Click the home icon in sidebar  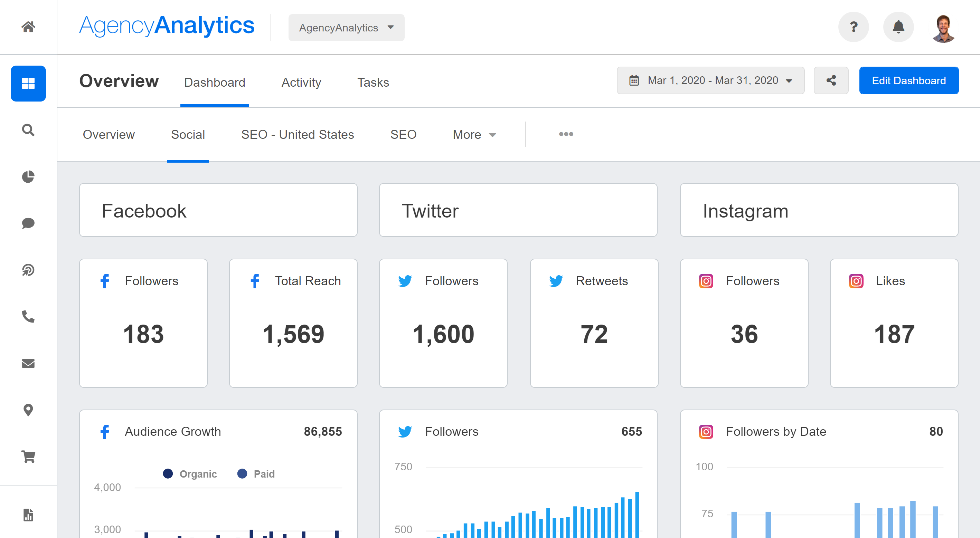point(28,27)
